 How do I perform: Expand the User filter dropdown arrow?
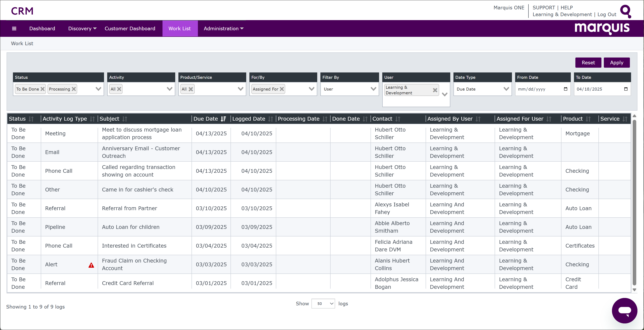(x=445, y=94)
